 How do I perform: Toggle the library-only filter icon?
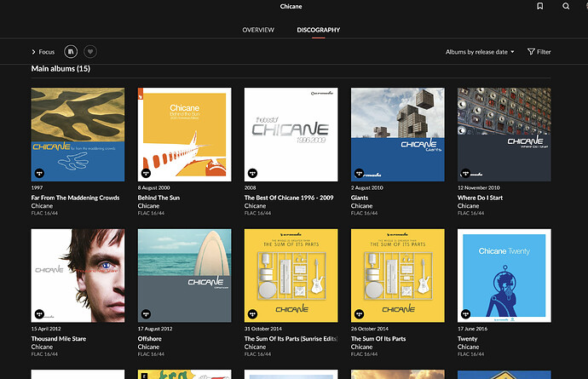(x=71, y=52)
